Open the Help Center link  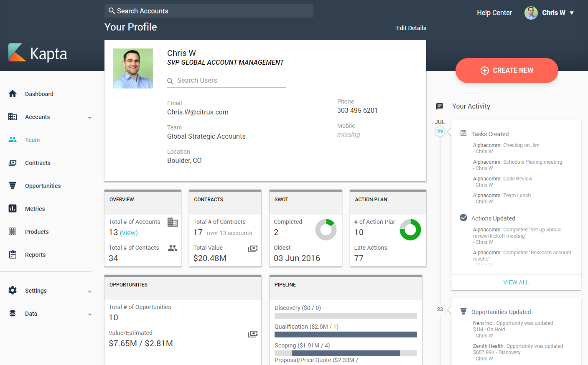[x=494, y=13]
